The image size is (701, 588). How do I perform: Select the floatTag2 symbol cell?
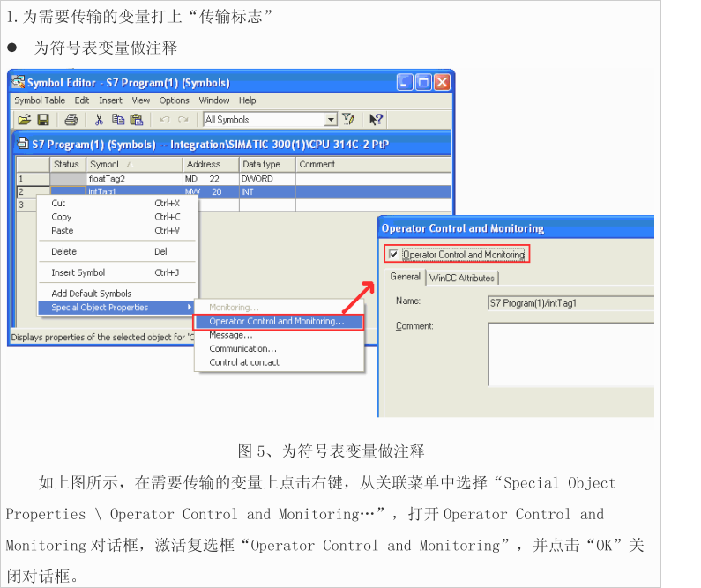tap(134, 179)
